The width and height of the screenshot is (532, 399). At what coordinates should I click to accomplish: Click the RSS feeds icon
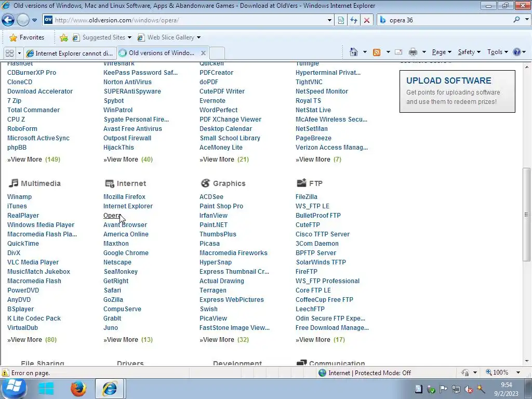coord(377,52)
